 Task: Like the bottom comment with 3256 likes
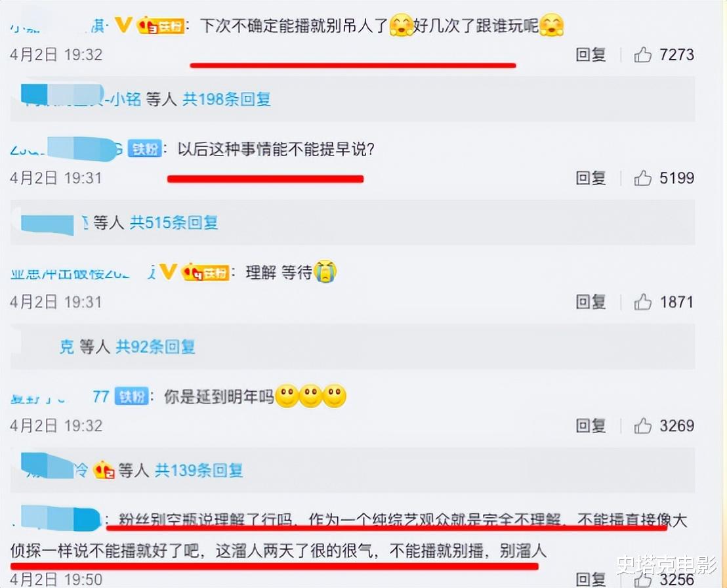pos(642,579)
